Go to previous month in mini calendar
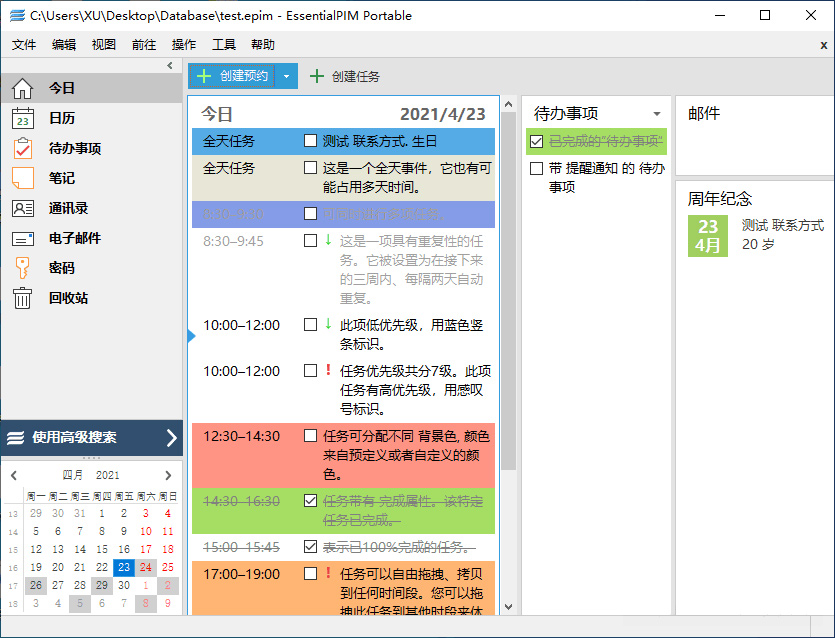This screenshot has height=638, width=835. 14,475
